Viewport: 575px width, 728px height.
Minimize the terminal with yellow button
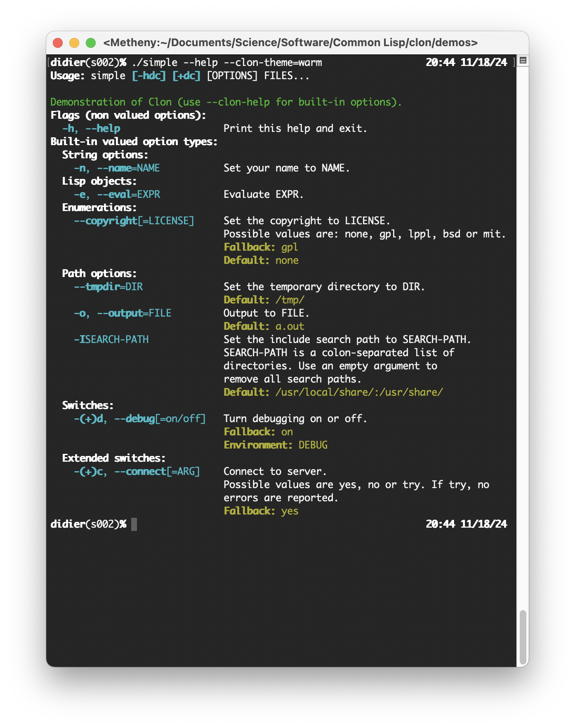coord(74,43)
